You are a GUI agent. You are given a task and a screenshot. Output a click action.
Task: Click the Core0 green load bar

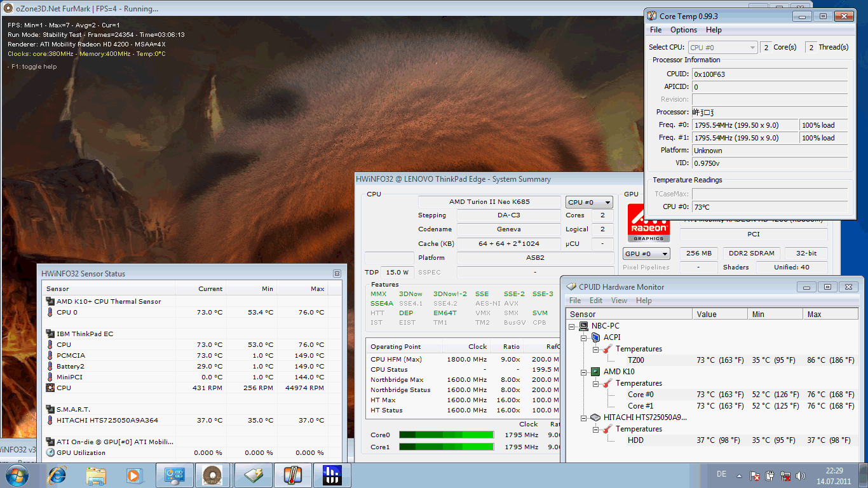pos(446,435)
